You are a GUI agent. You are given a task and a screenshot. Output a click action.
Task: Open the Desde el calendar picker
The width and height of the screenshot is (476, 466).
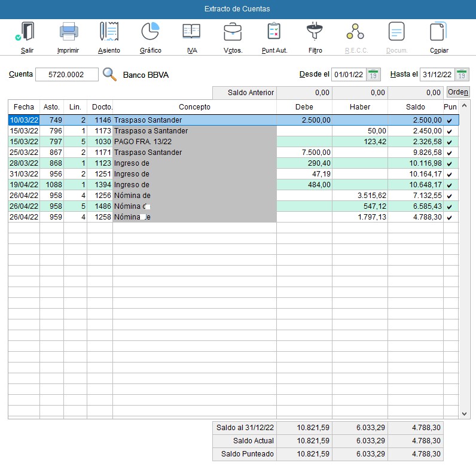pos(373,74)
